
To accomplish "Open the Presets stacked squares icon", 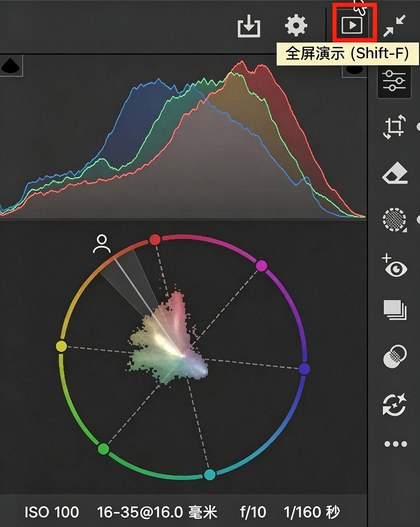I will (x=395, y=310).
